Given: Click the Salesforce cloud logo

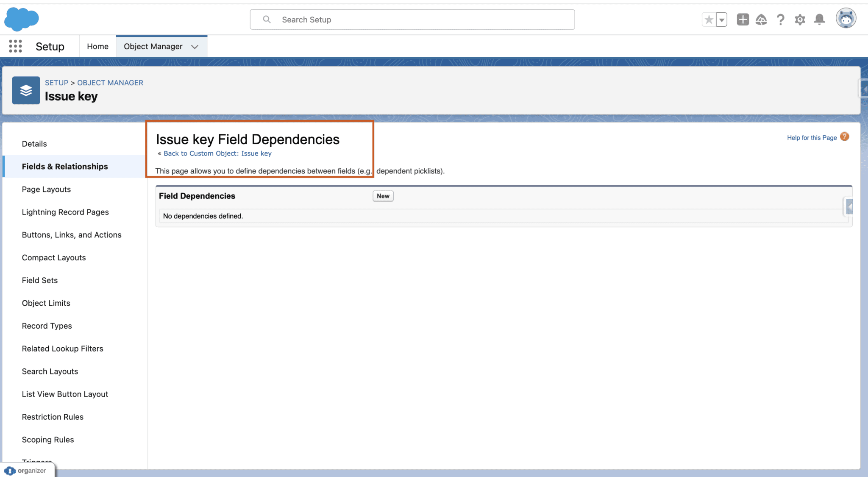Looking at the screenshot, I should click(21, 19).
